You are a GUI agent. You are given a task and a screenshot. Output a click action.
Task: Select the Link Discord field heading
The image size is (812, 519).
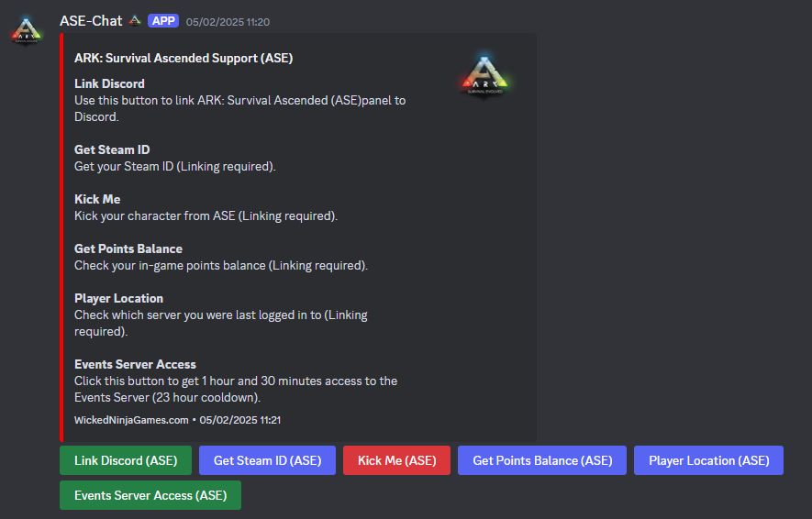tap(109, 83)
